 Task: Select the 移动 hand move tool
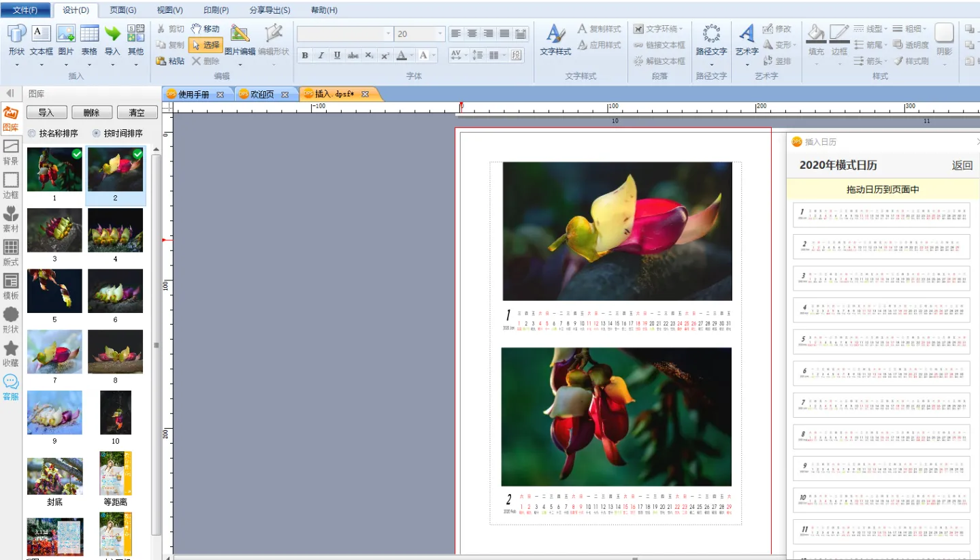205,29
